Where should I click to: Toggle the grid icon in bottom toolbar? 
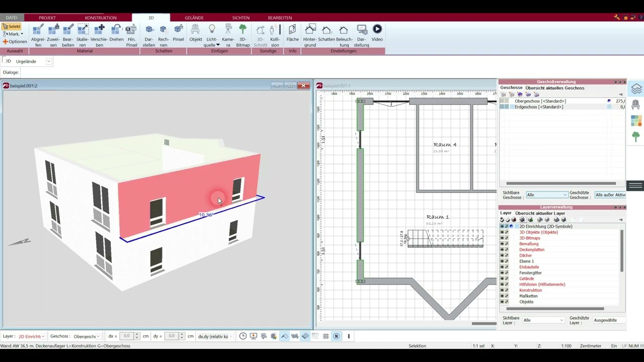[326, 336]
